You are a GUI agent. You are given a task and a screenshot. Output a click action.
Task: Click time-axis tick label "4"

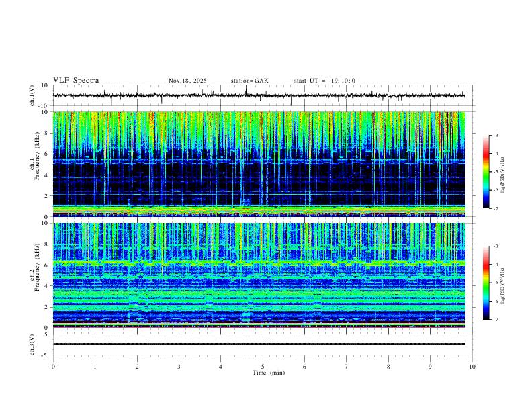pos(220,367)
